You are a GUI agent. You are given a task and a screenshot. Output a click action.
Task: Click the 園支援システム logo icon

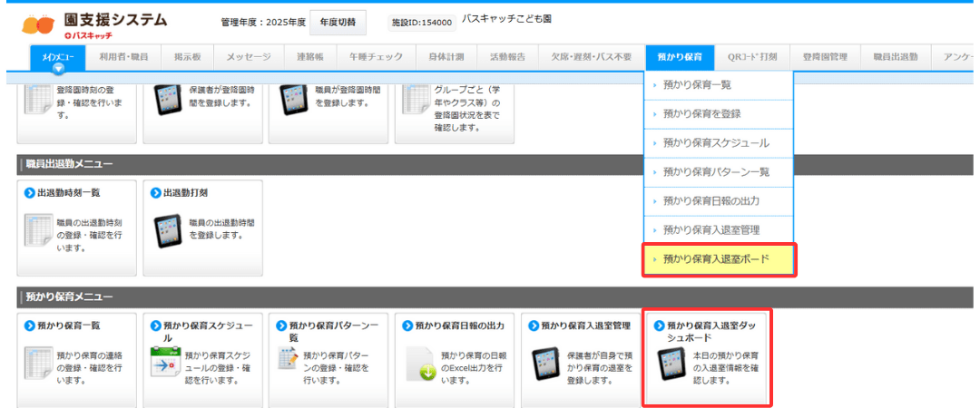38,25
